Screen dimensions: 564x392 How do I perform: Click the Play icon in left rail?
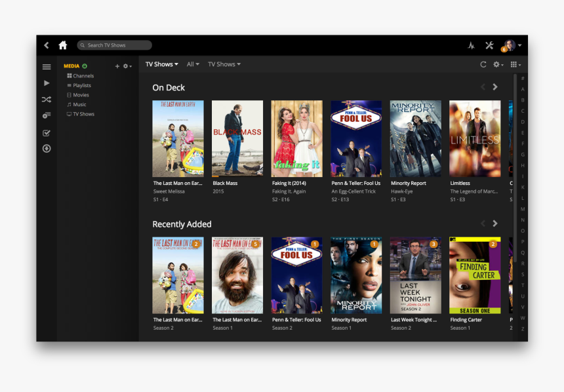(x=47, y=83)
